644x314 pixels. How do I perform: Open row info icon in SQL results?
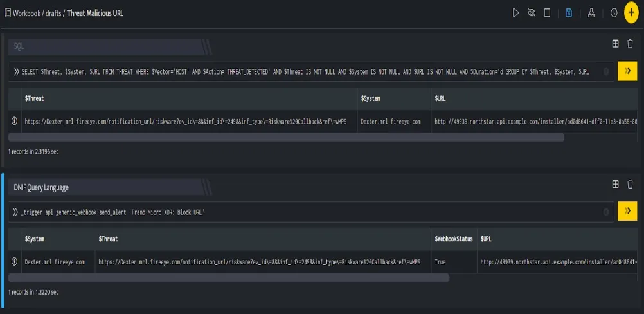(14, 121)
